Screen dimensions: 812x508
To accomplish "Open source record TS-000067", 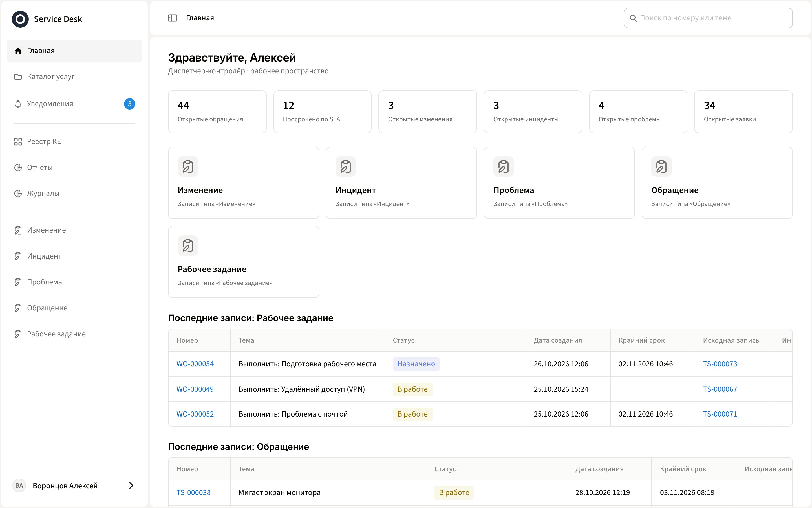I will [720, 389].
